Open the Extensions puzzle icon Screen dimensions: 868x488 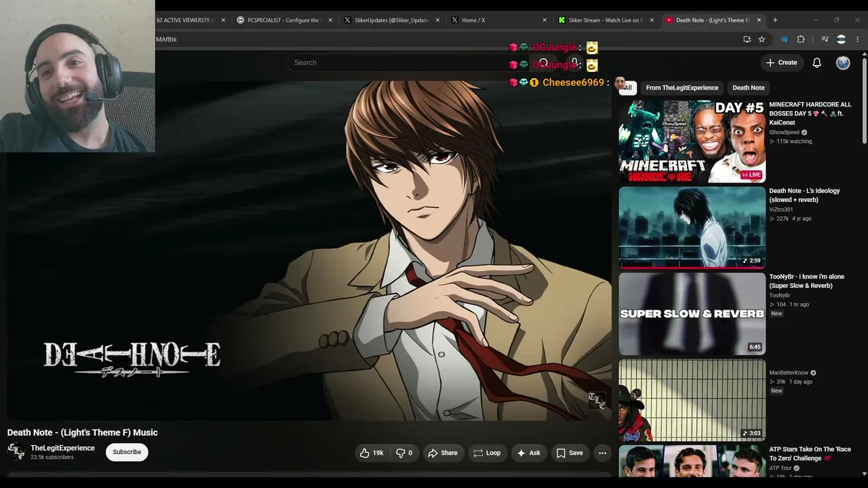801,39
